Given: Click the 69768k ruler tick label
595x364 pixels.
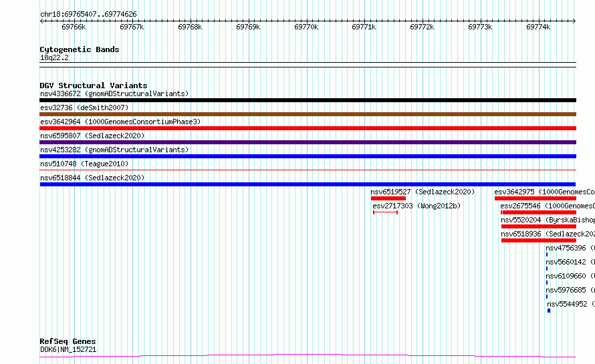Looking at the screenshot, I should click(190, 27).
